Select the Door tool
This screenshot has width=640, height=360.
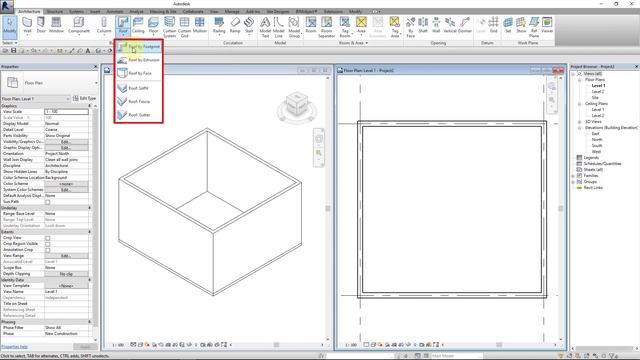[x=41, y=25]
